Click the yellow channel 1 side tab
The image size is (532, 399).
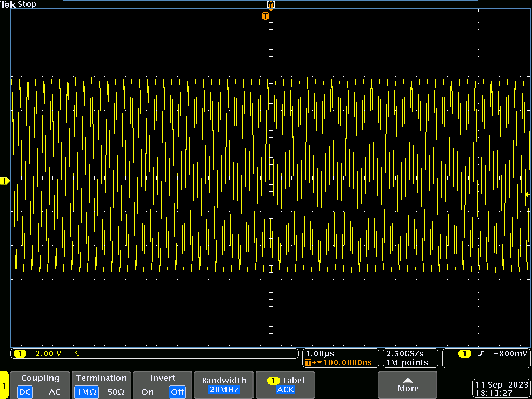(x=4, y=385)
